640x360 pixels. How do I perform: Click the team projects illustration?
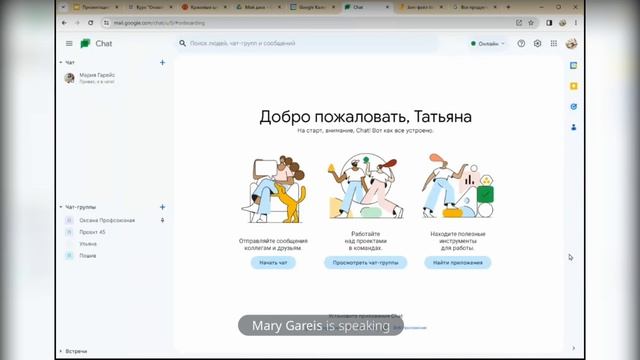pos(365,186)
